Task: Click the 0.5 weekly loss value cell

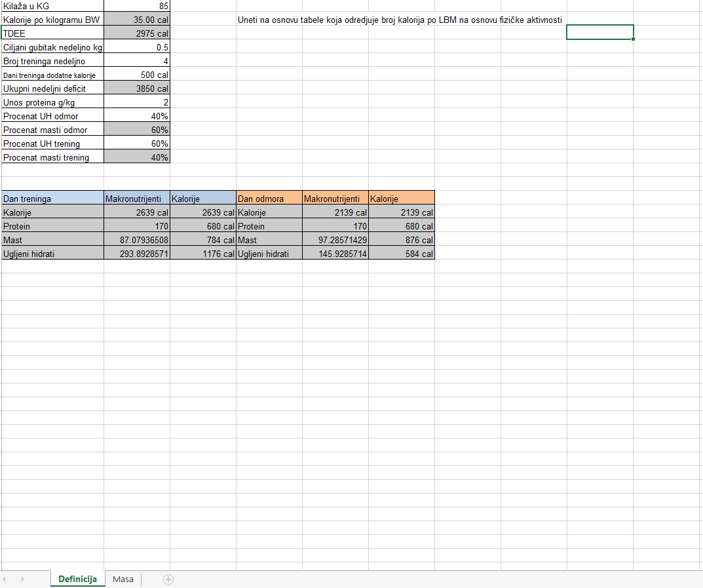Action: pyautogui.click(x=137, y=47)
